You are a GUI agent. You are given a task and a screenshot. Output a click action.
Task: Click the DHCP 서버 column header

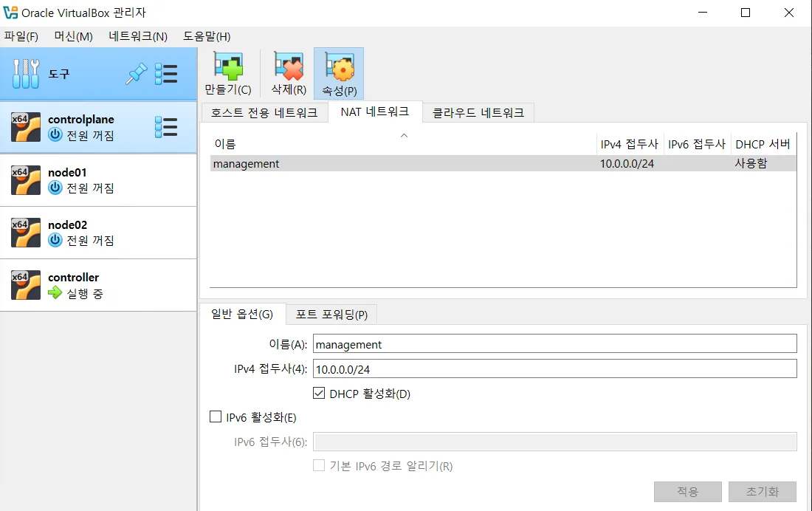click(x=763, y=144)
